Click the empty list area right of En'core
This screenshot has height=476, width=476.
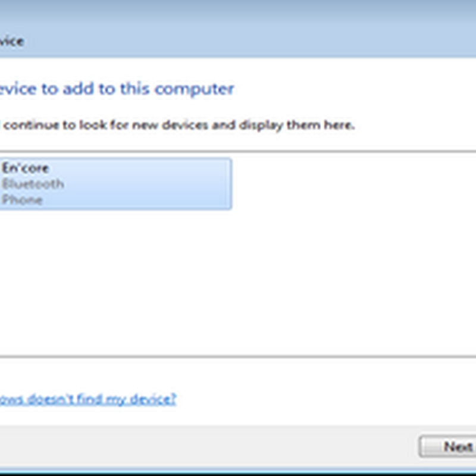click(351, 183)
